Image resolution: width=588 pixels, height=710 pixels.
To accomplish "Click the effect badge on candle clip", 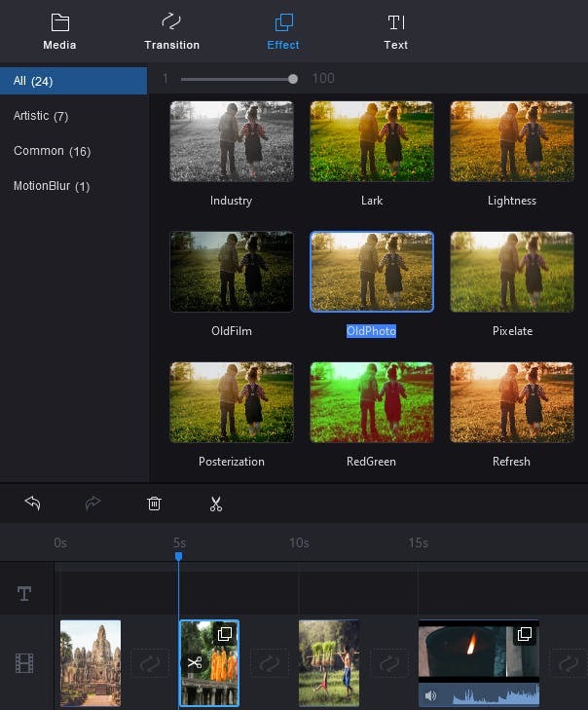I will coord(525,633).
